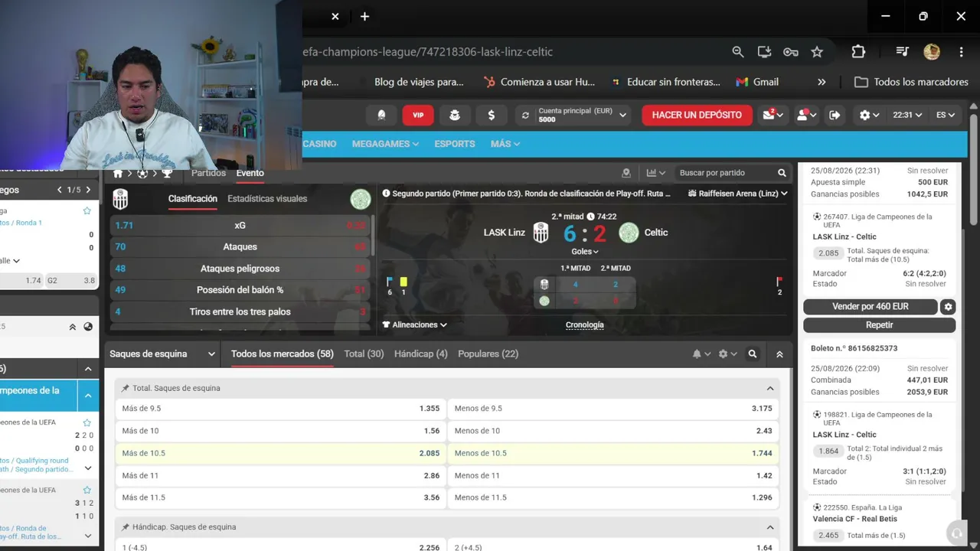Viewport: 980px width, 551px height.
Task: Open Chrome password key icon
Action: coord(791,52)
